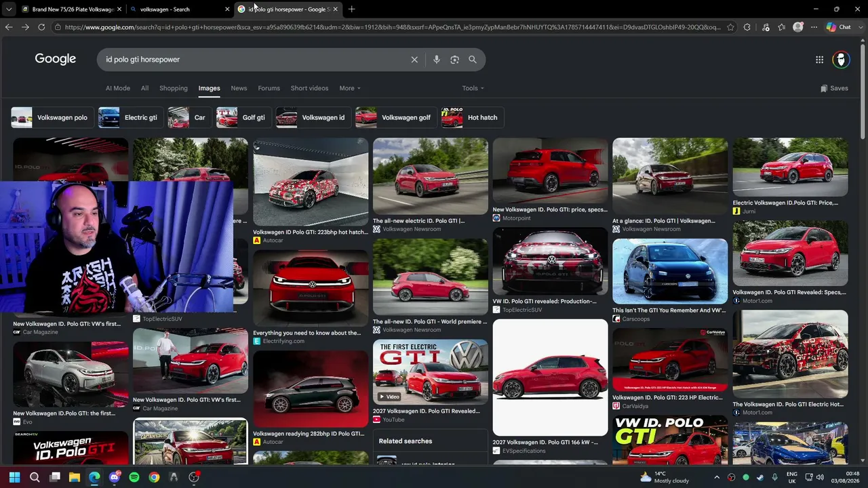Switch to the Shopping tab
868x488 pixels.
[174, 88]
